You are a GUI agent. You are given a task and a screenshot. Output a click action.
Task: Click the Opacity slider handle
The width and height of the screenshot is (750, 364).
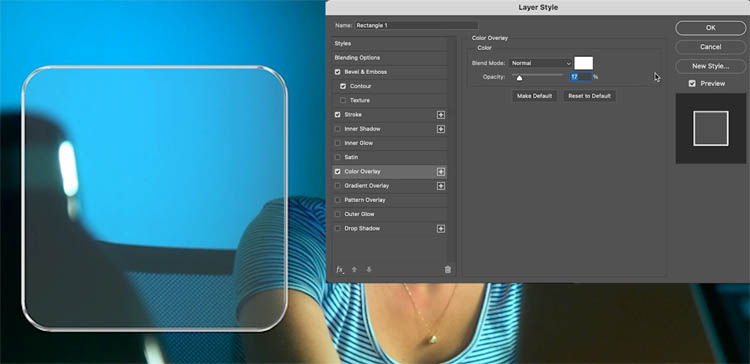tap(519, 78)
